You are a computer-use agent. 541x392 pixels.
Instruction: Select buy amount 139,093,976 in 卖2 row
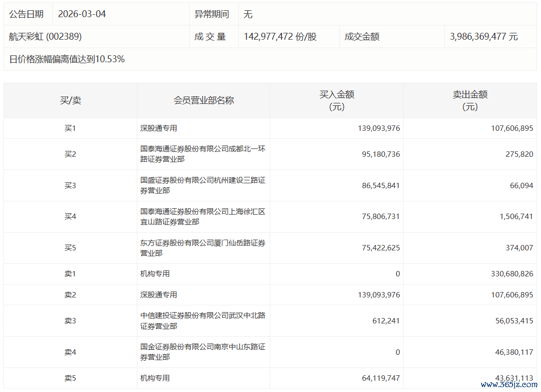click(379, 295)
